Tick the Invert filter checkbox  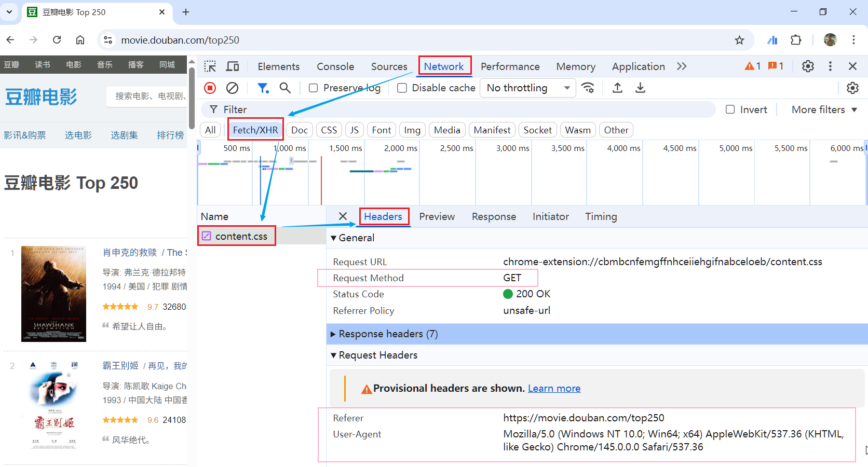pyautogui.click(x=730, y=109)
